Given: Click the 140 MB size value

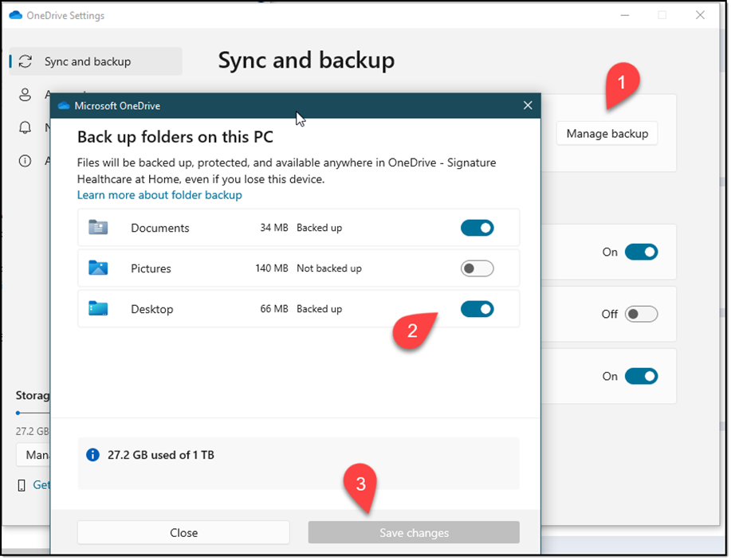Looking at the screenshot, I should click(x=273, y=268).
